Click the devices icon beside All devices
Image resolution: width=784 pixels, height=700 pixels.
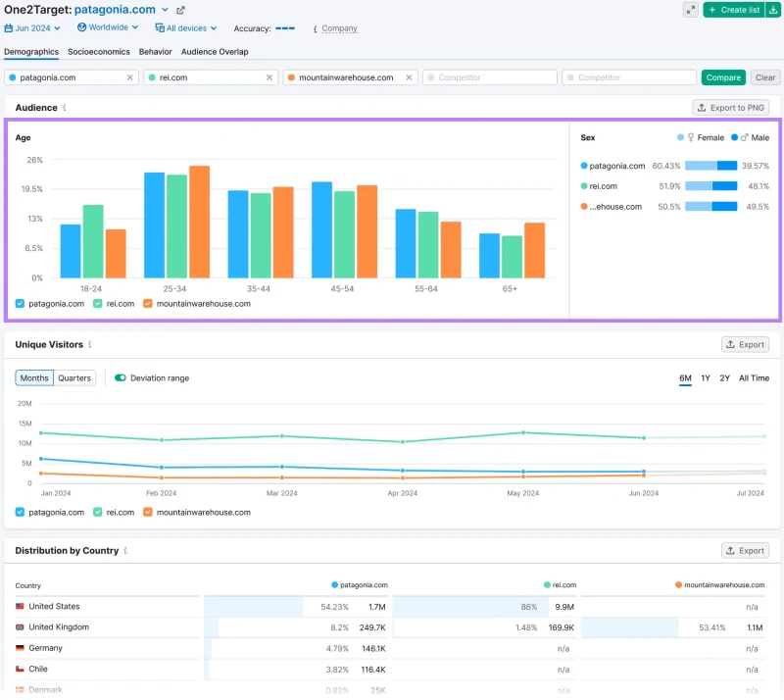click(x=160, y=28)
